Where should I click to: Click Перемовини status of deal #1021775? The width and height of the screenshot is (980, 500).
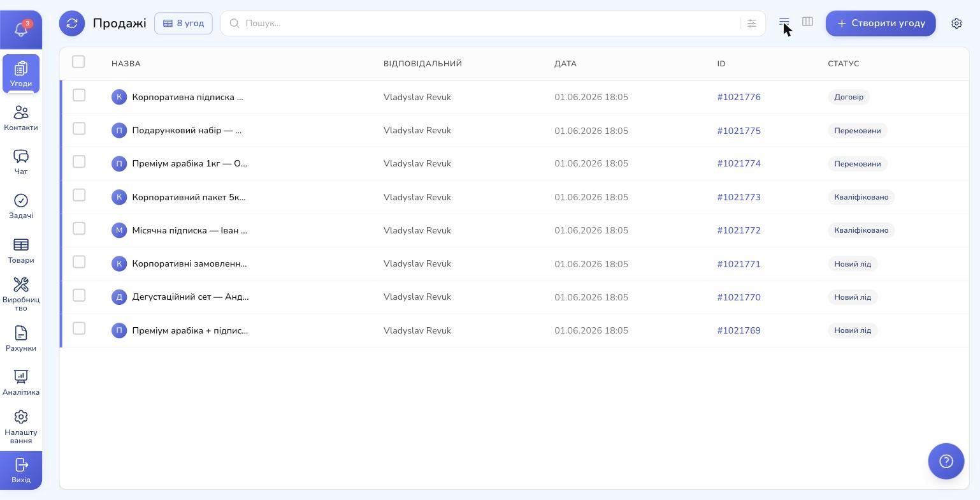[x=858, y=131]
